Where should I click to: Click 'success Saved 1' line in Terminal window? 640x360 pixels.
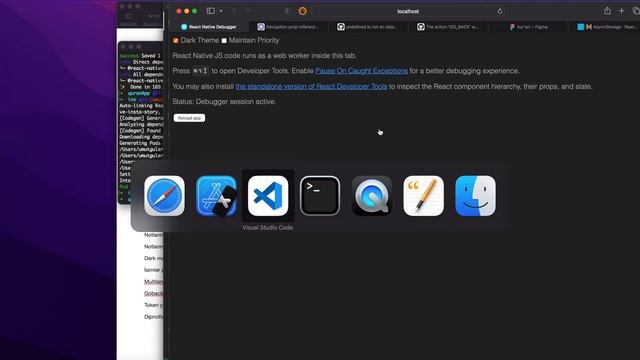140,56
